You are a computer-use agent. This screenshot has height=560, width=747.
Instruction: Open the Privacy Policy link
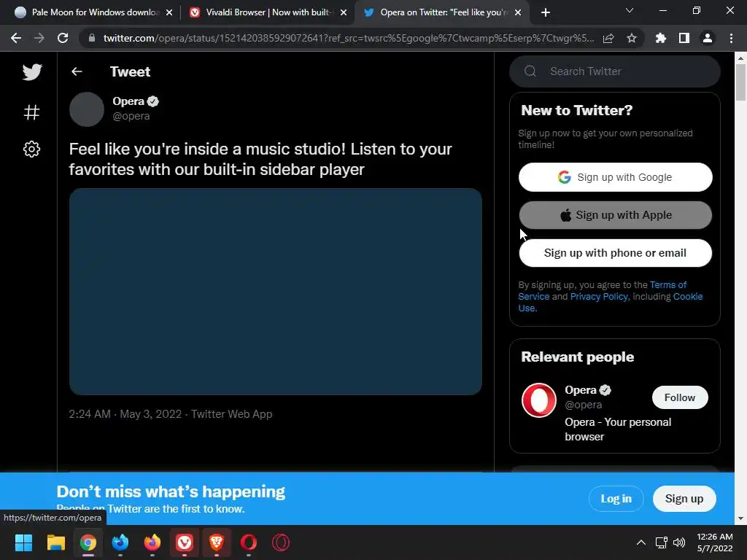(599, 296)
